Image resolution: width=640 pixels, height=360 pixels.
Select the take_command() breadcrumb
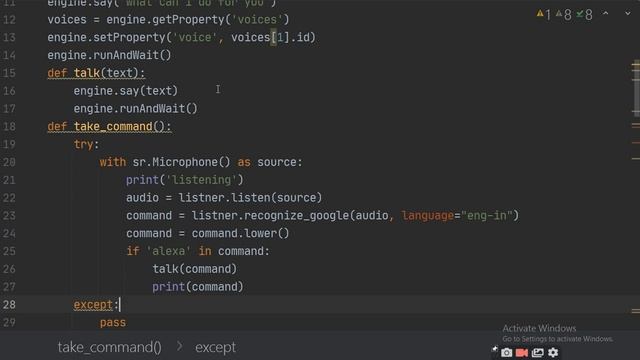(x=109, y=347)
